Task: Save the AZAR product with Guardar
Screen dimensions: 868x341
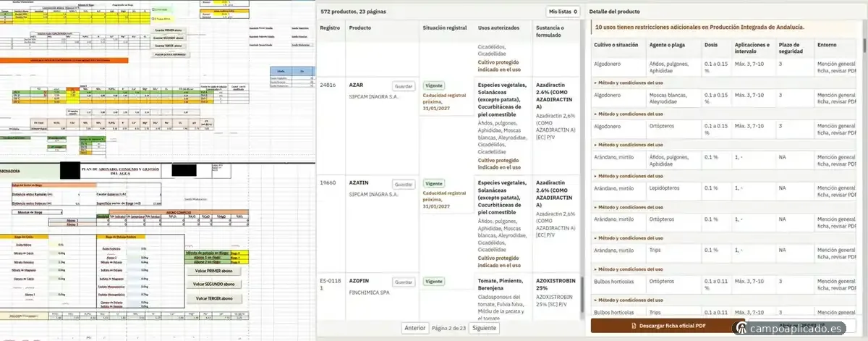Action: coord(404,87)
